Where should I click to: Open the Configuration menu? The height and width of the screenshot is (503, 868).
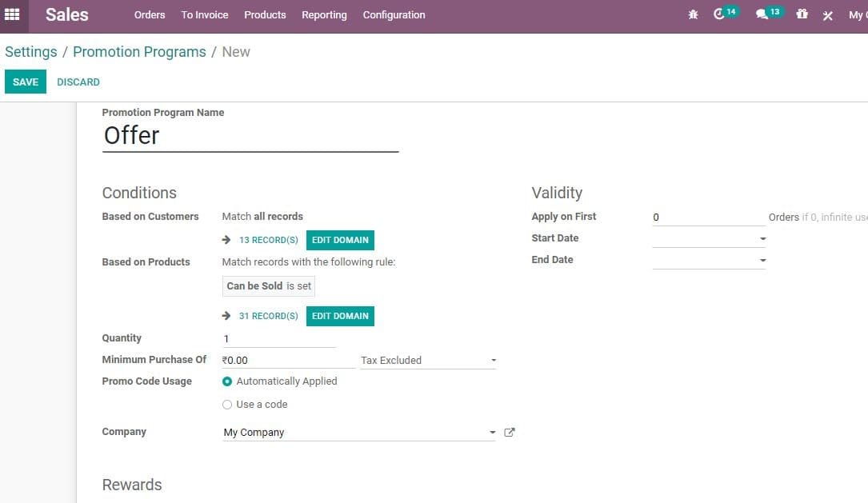(394, 14)
